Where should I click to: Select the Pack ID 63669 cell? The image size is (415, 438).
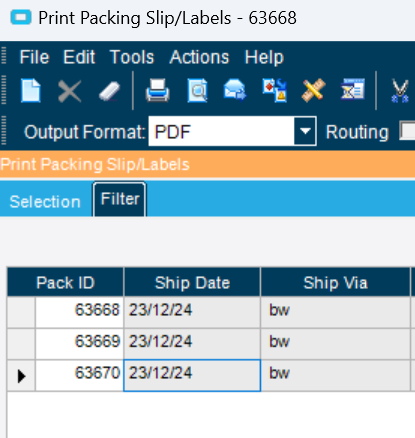tap(79, 341)
